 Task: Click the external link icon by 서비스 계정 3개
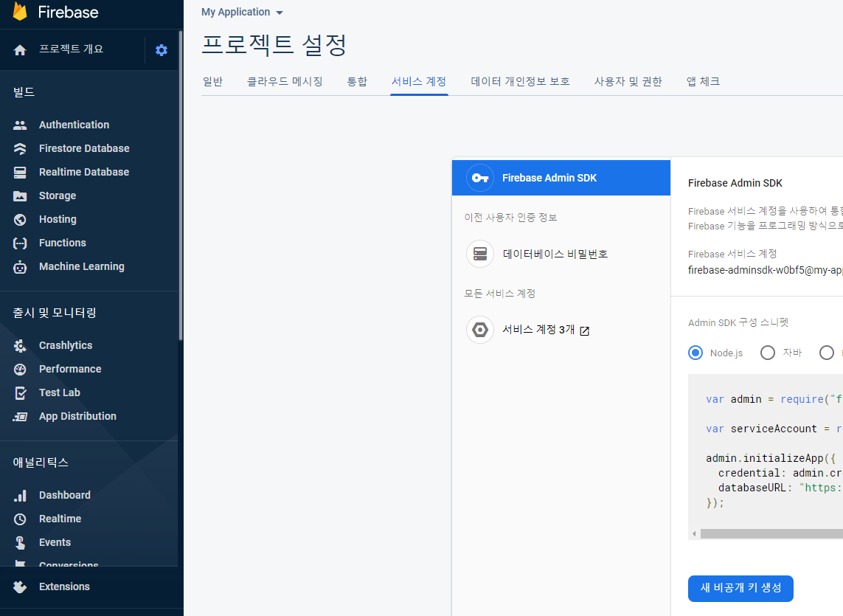coord(584,331)
